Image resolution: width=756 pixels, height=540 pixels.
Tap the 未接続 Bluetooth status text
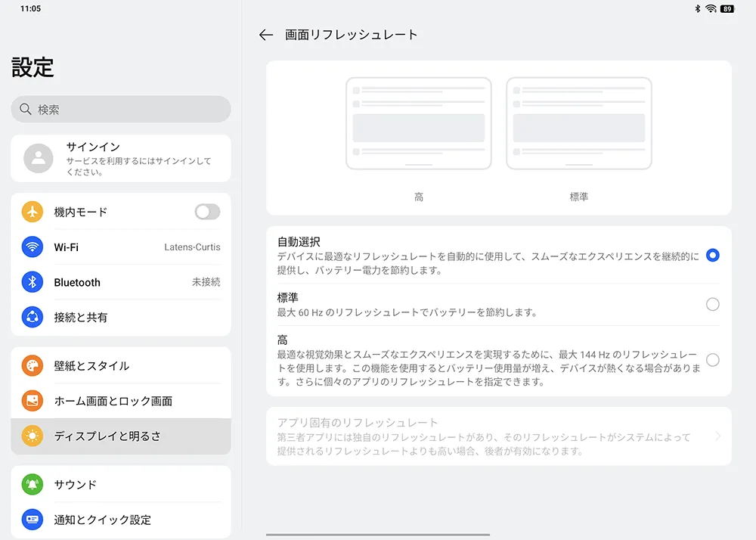point(206,282)
